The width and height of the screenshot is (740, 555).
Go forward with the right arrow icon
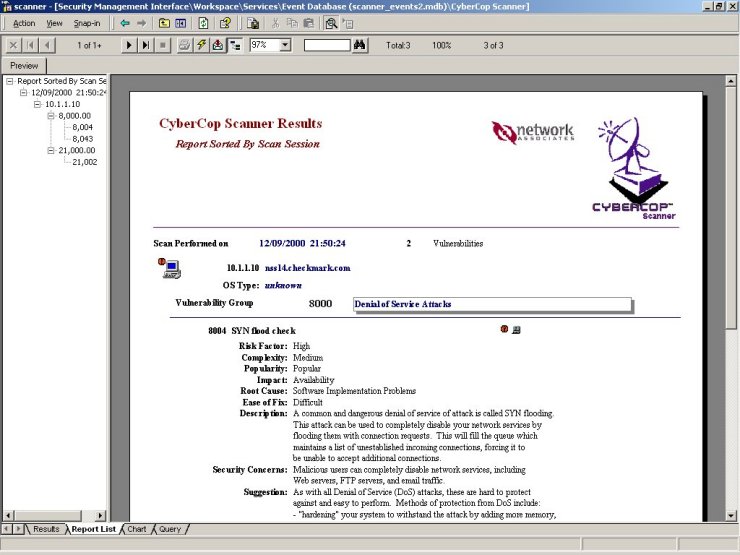coord(141,23)
